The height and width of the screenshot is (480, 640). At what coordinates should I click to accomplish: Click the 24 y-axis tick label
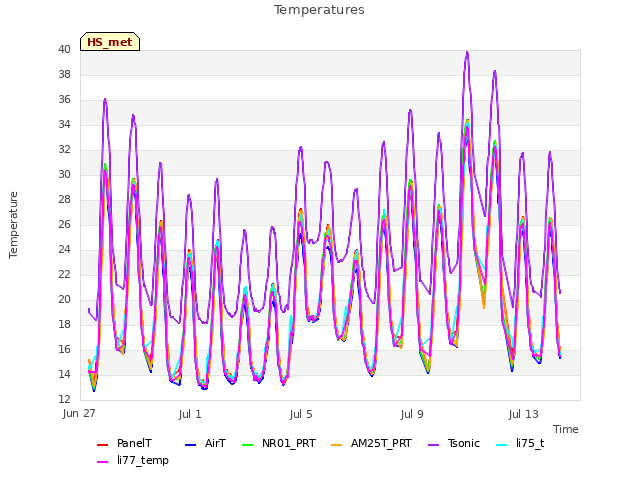pos(64,249)
